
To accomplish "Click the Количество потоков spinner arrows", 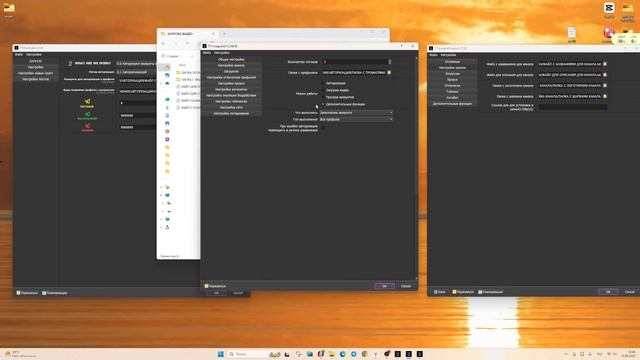I will pos(389,62).
